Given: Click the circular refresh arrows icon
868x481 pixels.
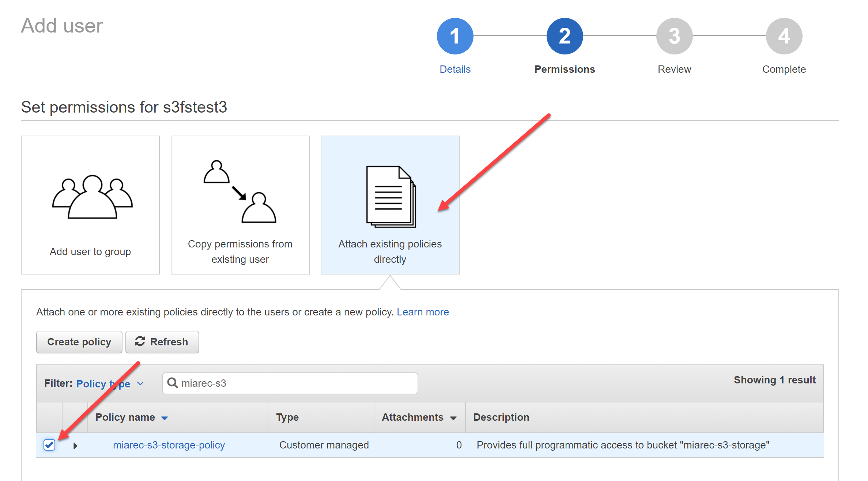Looking at the screenshot, I should (x=140, y=341).
